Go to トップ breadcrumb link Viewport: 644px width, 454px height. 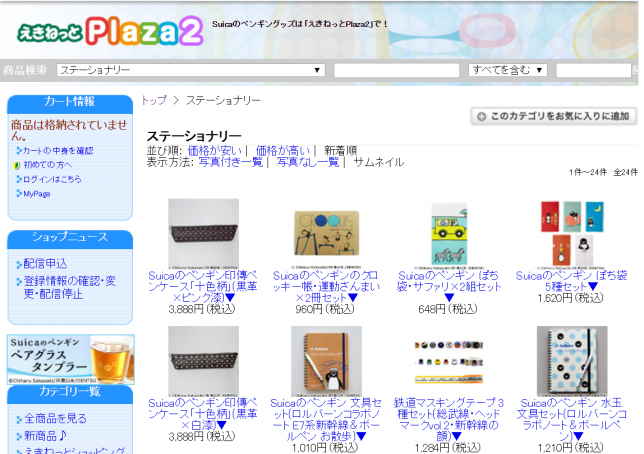point(154,100)
